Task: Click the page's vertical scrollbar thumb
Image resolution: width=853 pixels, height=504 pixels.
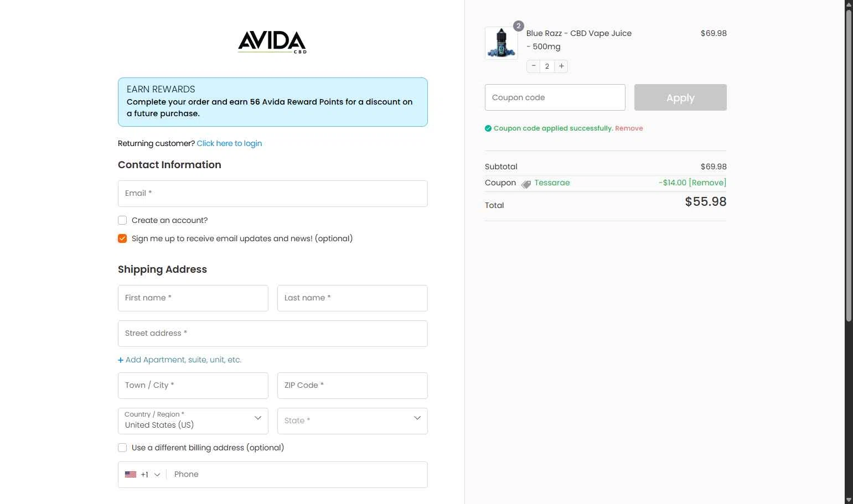Action: [849, 166]
